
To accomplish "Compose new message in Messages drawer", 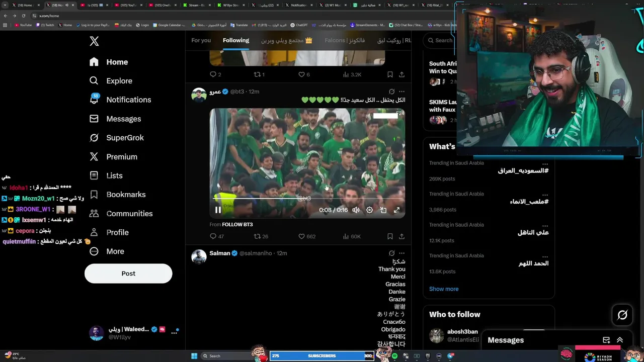I will pos(606,340).
